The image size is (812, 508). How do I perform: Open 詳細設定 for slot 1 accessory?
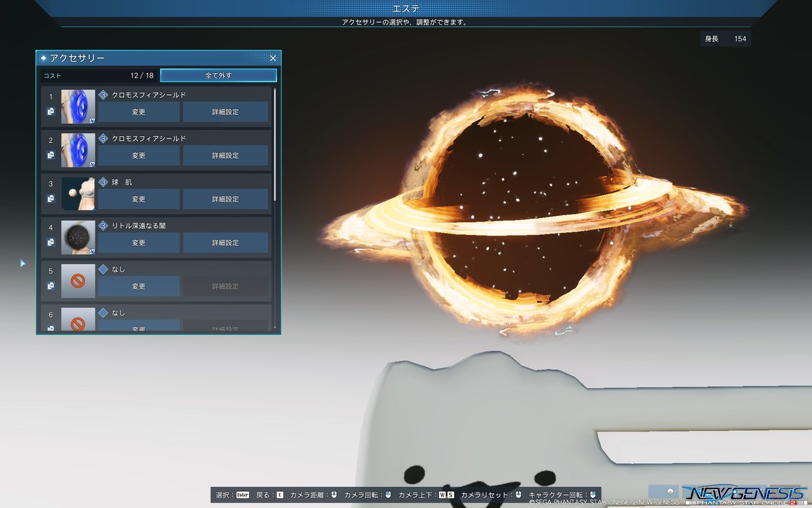pos(225,112)
